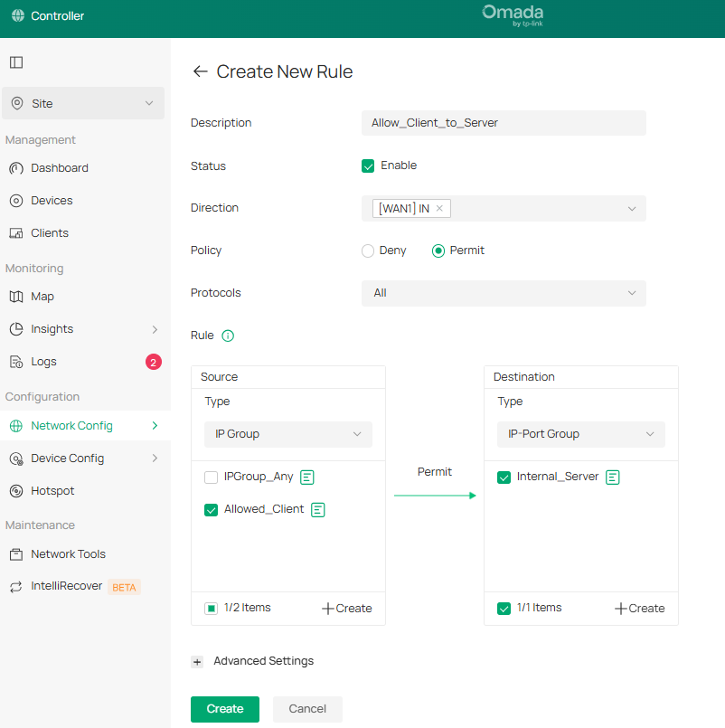Expand the Insights submenu chevron
This screenshot has width=725, height=728.
(155, 329)
